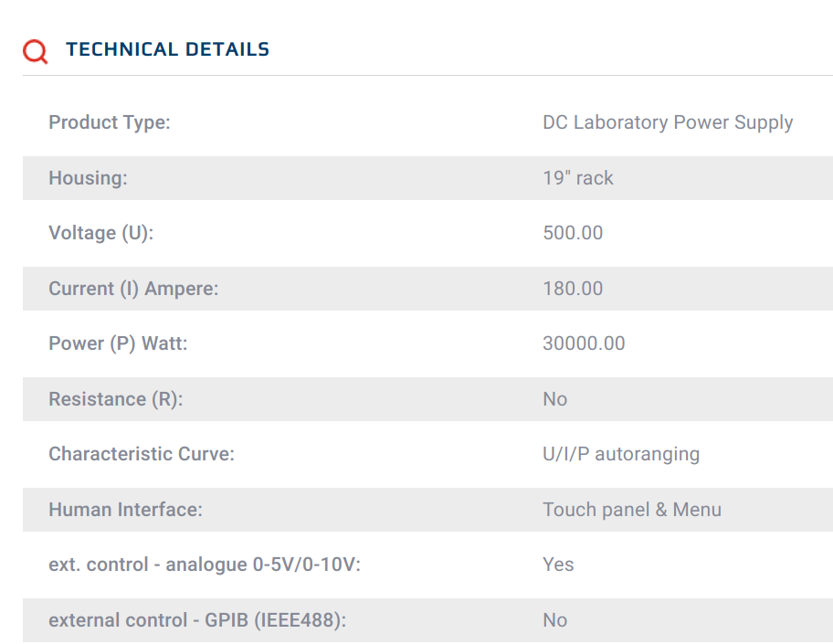Image resolution: width=833 pixels, height=644 pixels.
Task: Select the Human Interface label
Action: [x=125, y=510]
